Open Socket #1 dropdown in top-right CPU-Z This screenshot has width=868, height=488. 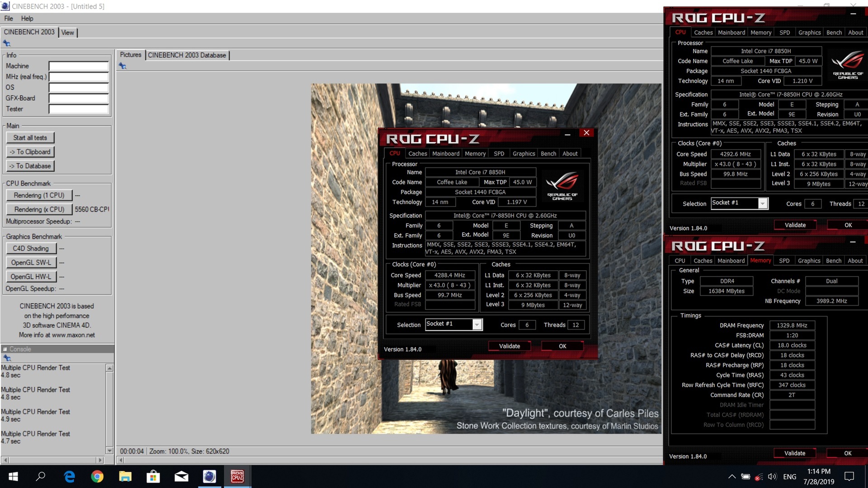coord(763,203)
